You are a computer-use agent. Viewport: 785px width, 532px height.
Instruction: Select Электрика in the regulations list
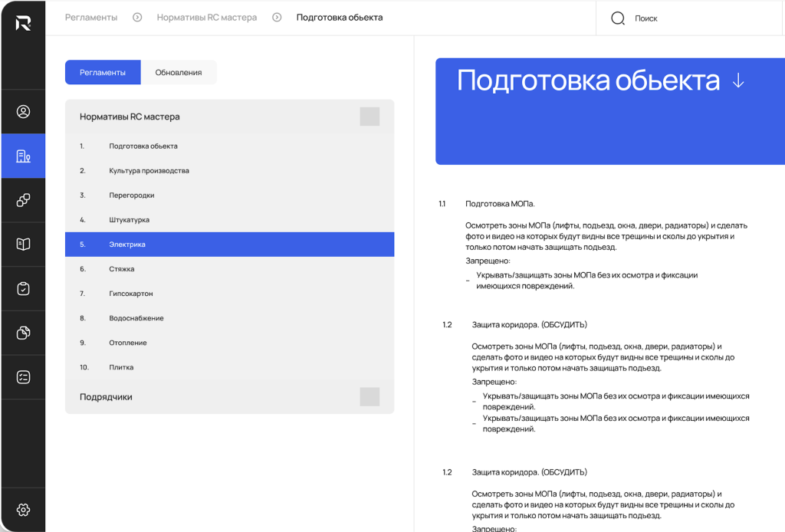(x=127, y=245)
